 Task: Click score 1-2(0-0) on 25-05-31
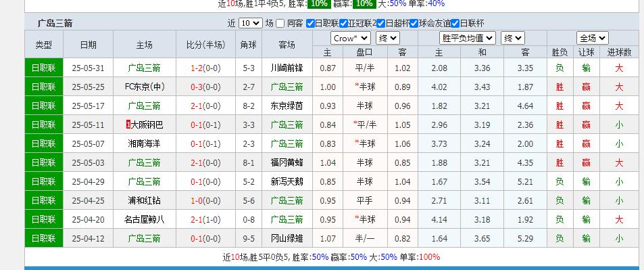205,68
